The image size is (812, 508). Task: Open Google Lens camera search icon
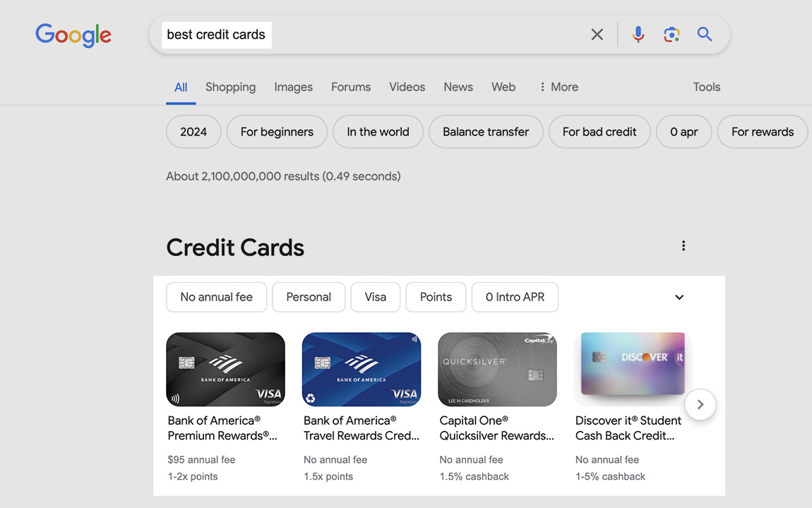tap(671, 35)
